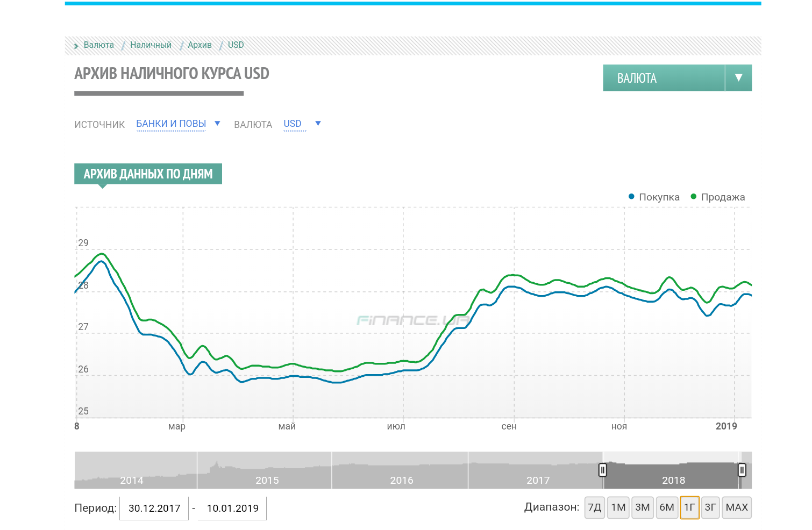Screen dimensions: 812x530
Task: Switch to the АРХИВ ДАННЫХ ПО ДНЯМ tab
Action: pyautogui.click(x=148, y=174)
